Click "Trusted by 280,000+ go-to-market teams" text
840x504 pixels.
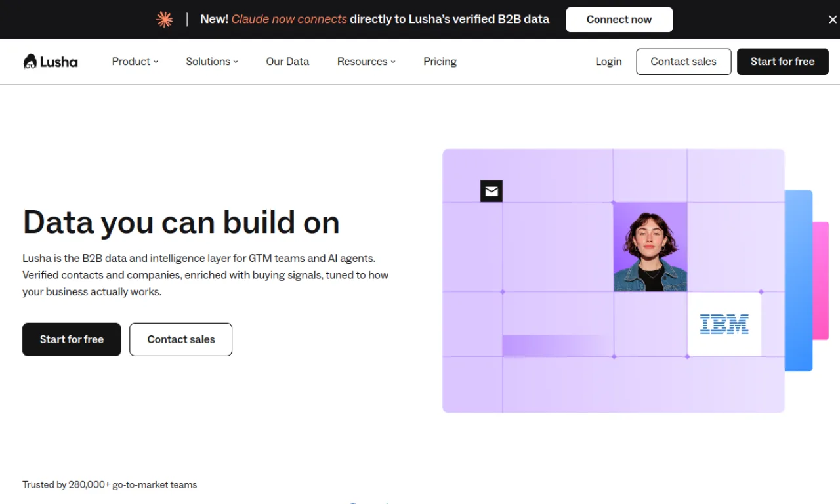[x=110, y=485]
